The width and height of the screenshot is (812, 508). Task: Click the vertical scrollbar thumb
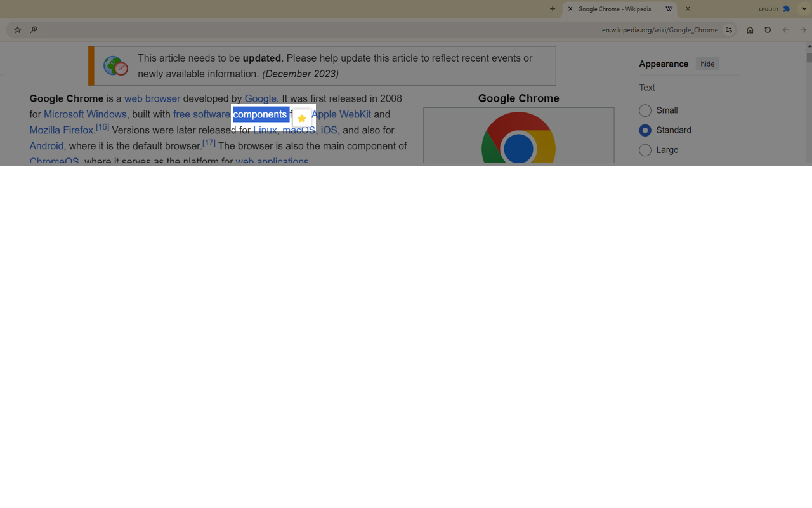pyautogui.click(x=809, y=57)
